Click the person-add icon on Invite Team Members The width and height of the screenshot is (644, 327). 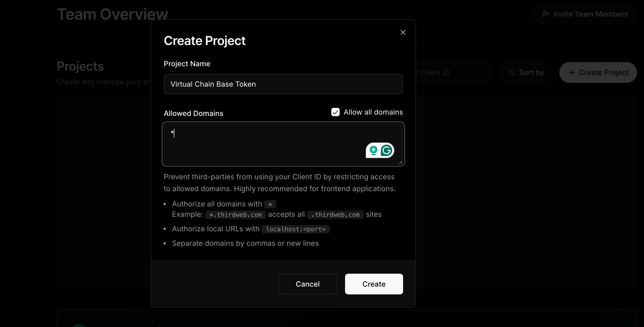[x=546, y=14]
